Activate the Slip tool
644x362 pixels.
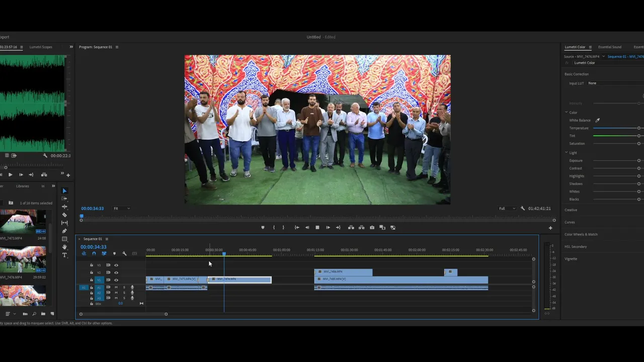64,223
